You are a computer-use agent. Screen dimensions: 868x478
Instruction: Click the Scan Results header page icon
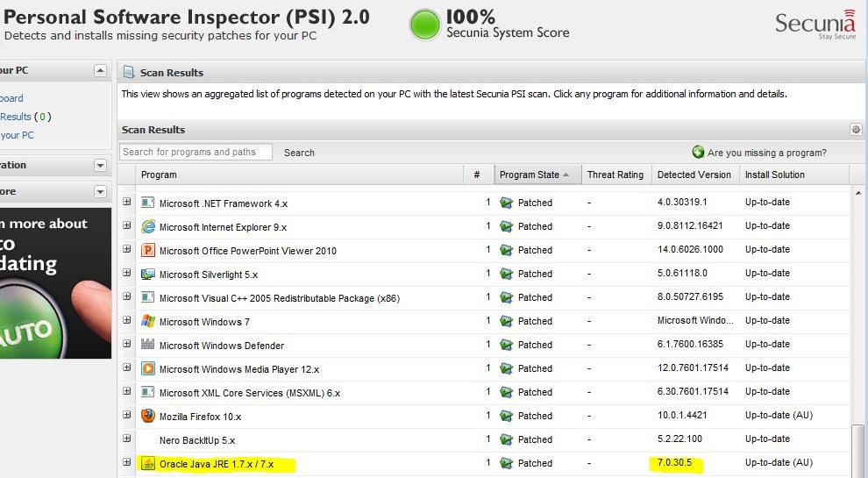tap(129, 72)
